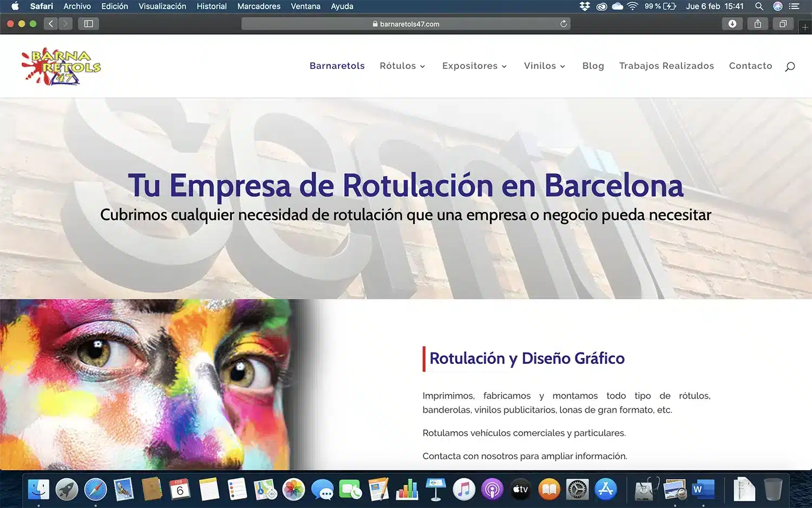The image size is (812, 508).
Task: Open a new tab with plus button
Action: point(805,27)
